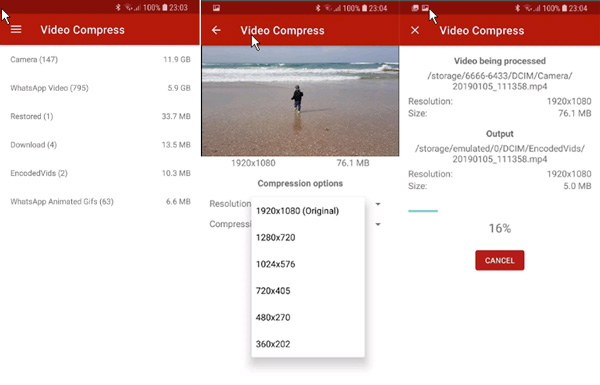600x385 pixels.
Task: Open the Download (4) folder
Action: (100, 145)
